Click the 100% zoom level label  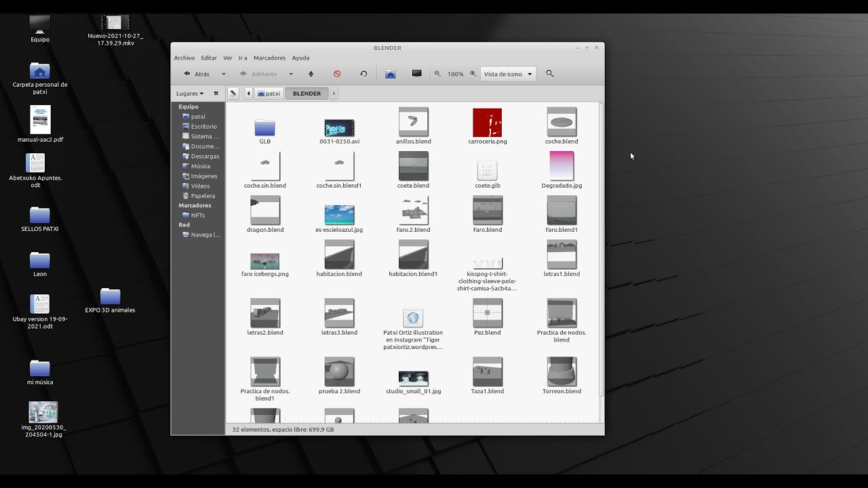point(455,74)
